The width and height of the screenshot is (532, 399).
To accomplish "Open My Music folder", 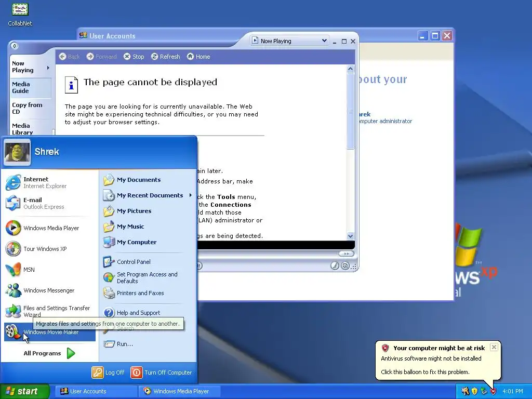I will pos(147,227).
